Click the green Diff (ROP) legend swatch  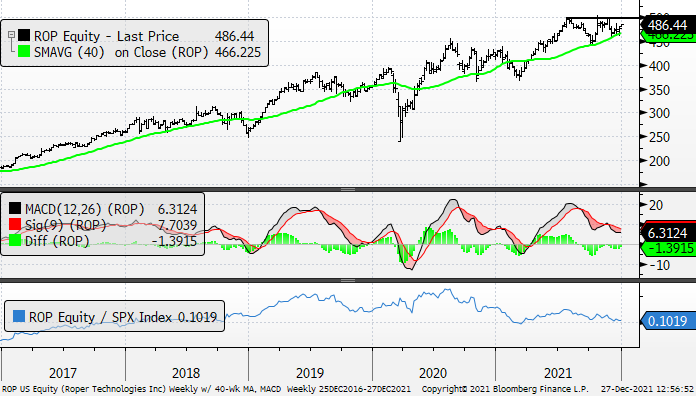(15, 240)
